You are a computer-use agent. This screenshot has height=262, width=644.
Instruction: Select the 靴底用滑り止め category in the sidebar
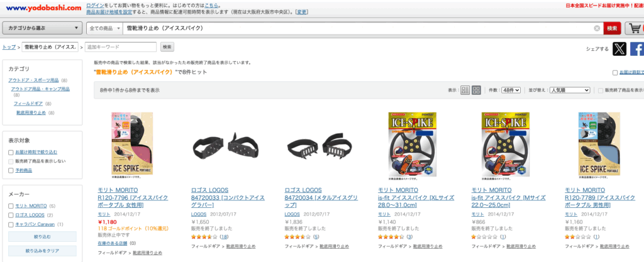31,112
